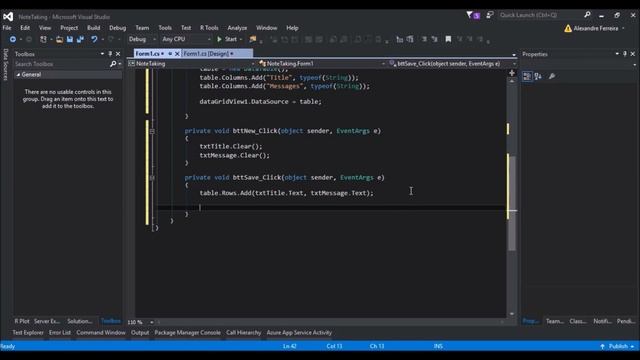Click the Start debugging button label
Image resolution: width=640 pixels, height=360 pixels.
(231, 39)
